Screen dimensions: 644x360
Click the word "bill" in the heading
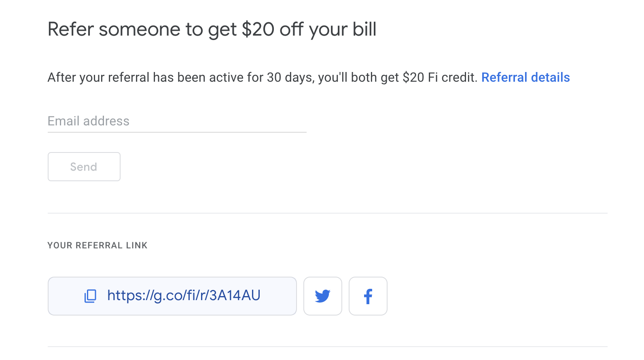[364, 30]
